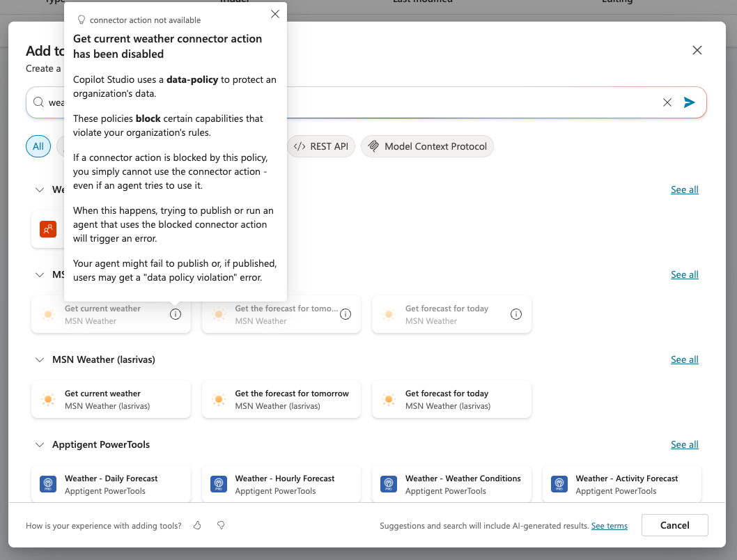Image resolution: width=737 pixels, height=560 pixels.
Task: Click the Cancel button
Action: coord(674,525)
